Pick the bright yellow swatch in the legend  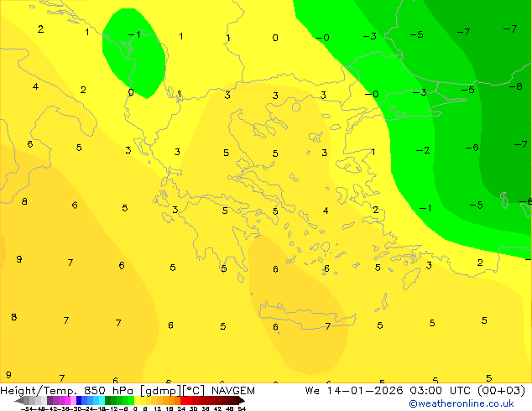[137, 400]
